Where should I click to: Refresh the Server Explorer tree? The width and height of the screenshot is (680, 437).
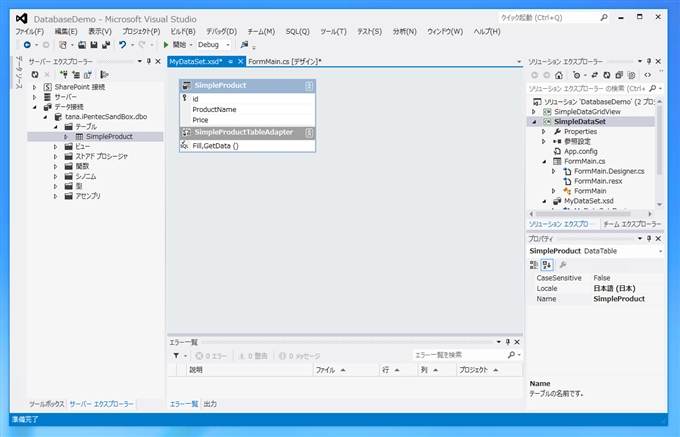point(35,75)
